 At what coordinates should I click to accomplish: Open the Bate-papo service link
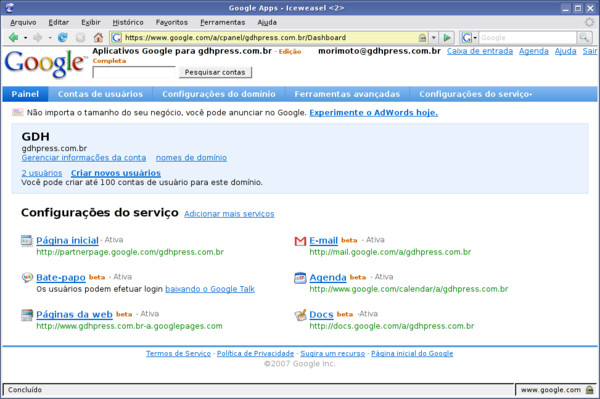pos(61,277)
